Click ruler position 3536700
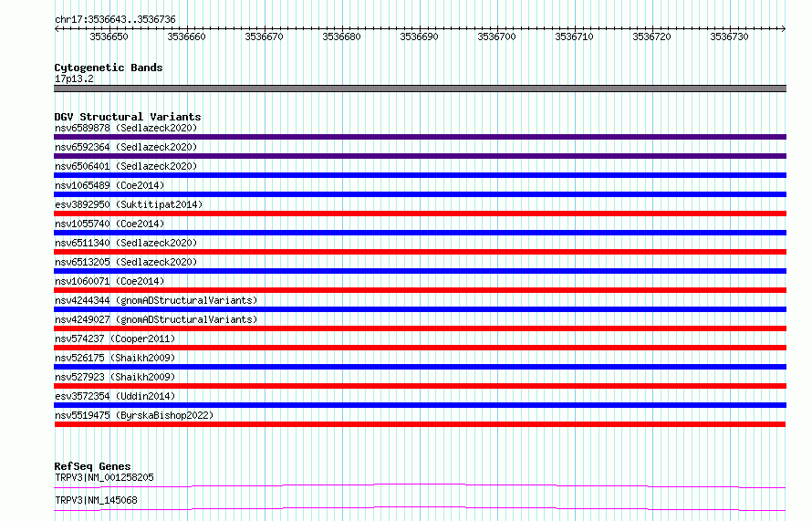Screen dimensions: 812x521 [x=496, y=36]
